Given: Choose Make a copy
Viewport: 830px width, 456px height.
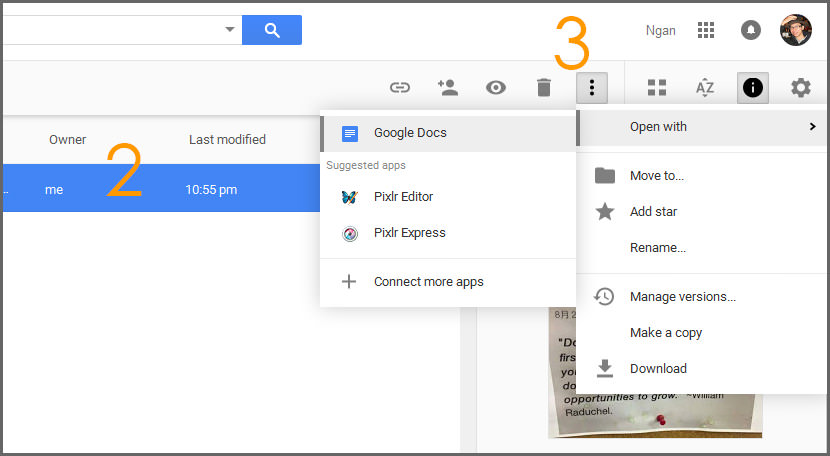Looking at the screenshot, I should pyautogui.click(x=701, y=333).
